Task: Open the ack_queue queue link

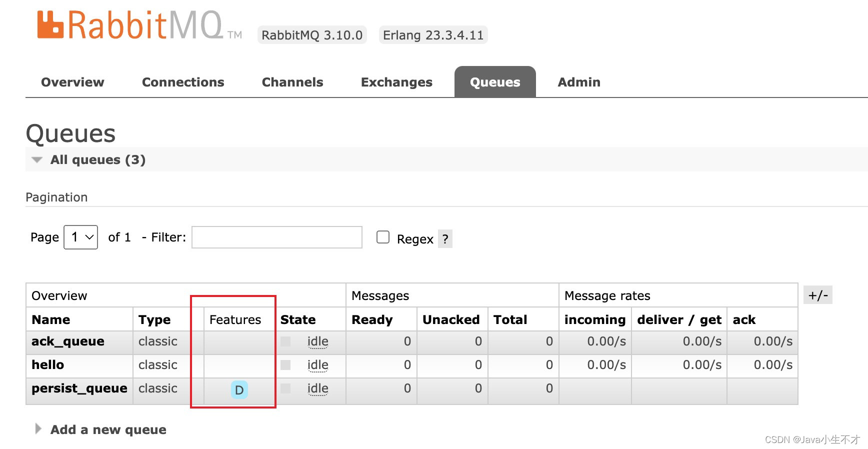Action: tap(68, 341)
